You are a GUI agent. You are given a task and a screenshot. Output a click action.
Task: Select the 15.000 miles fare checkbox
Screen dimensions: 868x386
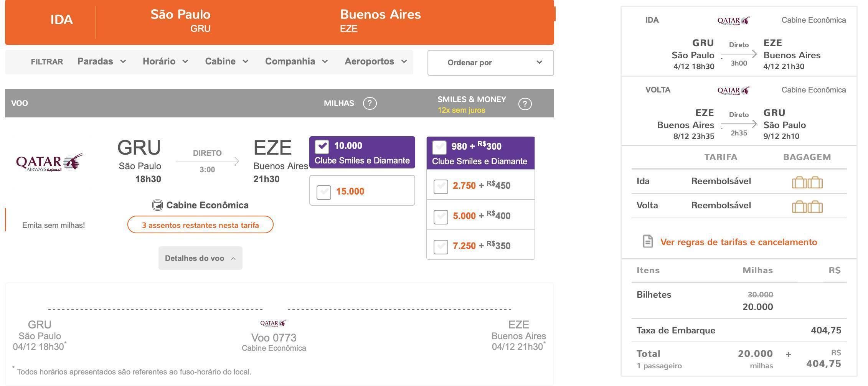324,192
